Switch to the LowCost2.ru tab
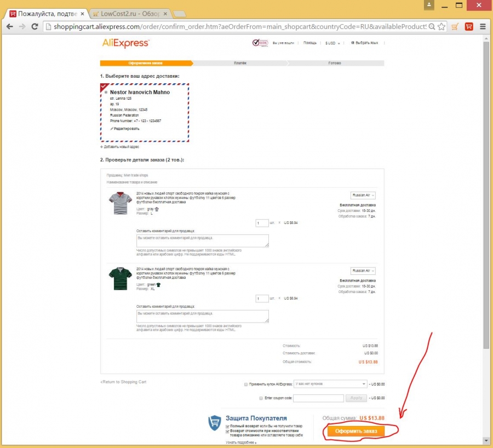 130,14
